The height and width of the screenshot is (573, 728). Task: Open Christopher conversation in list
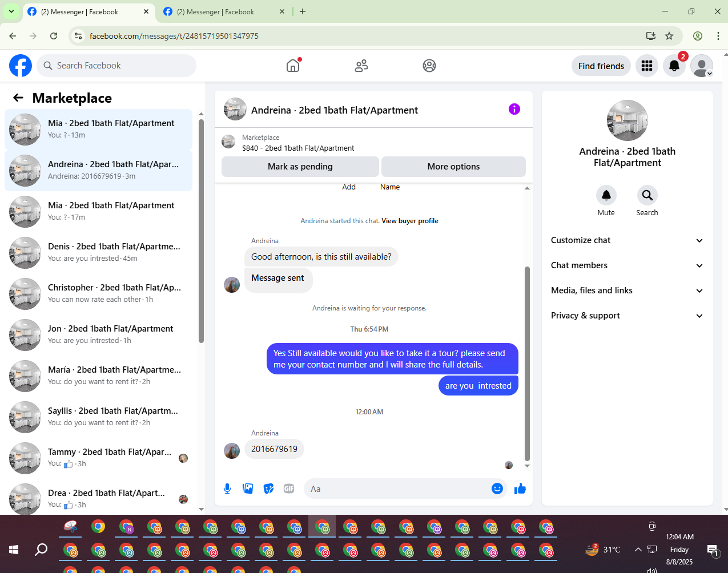click(98, 293)
